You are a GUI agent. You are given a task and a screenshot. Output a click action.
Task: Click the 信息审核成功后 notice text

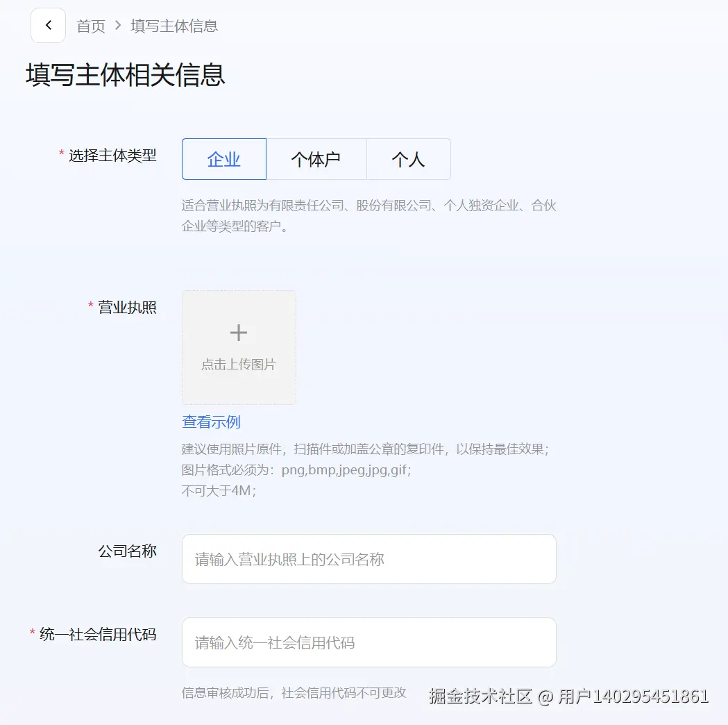tap(291, 694)
